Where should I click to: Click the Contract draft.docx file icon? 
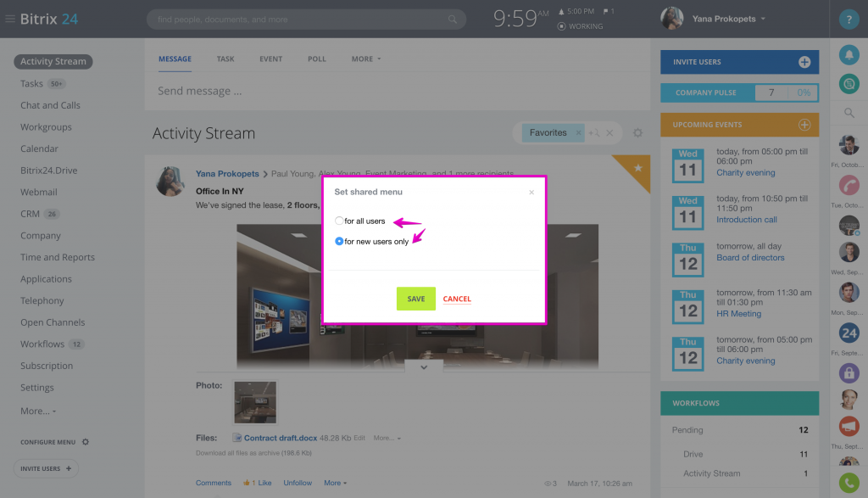point(237,438)
